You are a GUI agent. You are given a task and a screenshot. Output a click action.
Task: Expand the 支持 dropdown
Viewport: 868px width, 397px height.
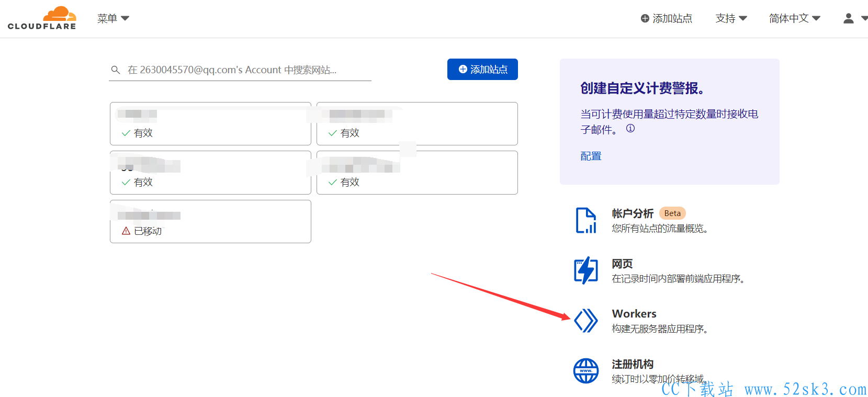[731, 18]
